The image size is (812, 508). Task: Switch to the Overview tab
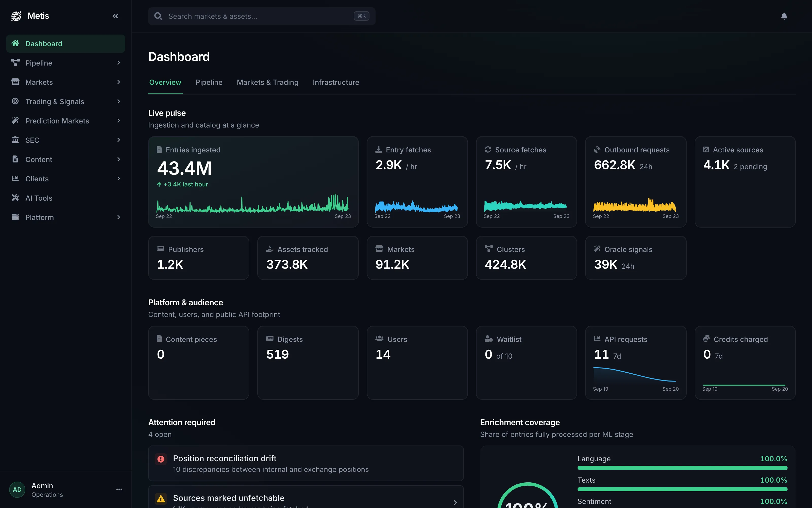coord(165,83)
